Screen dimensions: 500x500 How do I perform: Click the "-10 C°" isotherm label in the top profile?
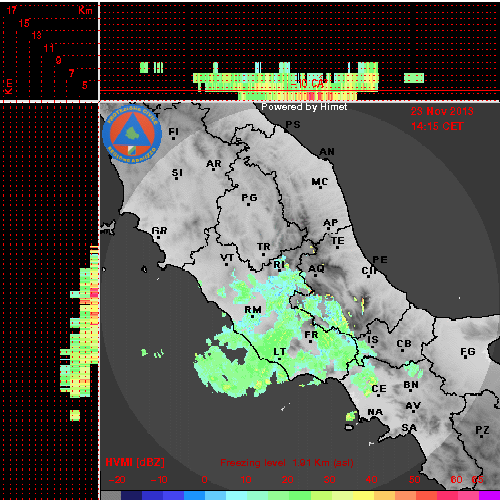[310, 84]
